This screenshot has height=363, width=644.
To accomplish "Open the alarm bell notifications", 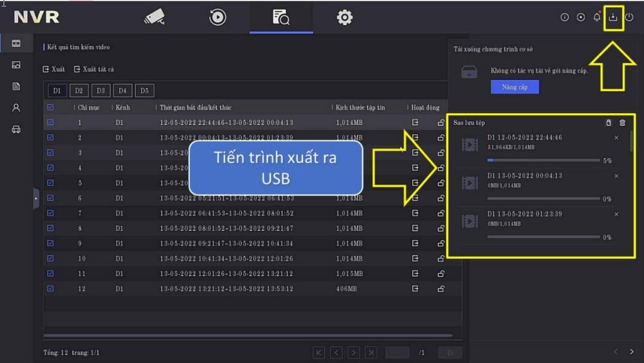I will (x=597, y=17).
